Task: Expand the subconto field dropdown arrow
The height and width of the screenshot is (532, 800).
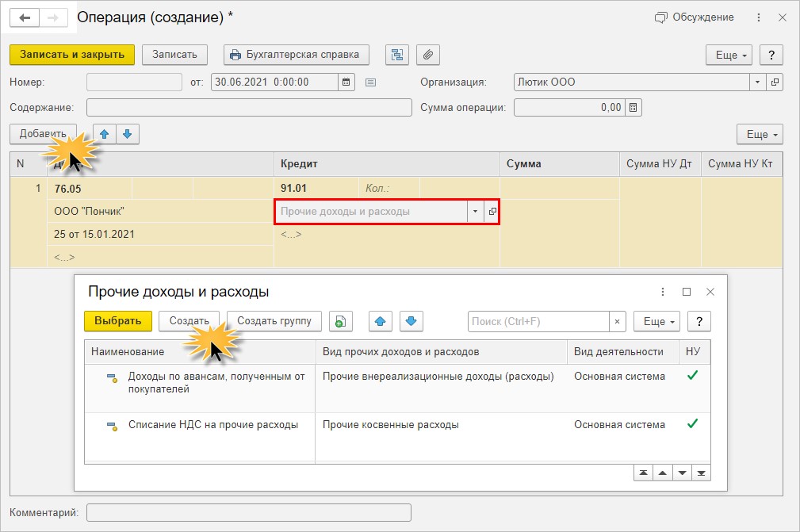Action: pos(475,212)
